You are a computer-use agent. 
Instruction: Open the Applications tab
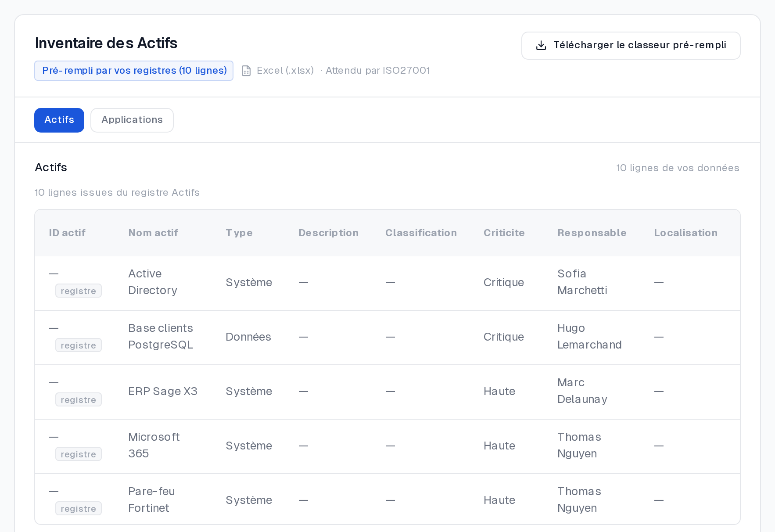click(x=132, y=120)
